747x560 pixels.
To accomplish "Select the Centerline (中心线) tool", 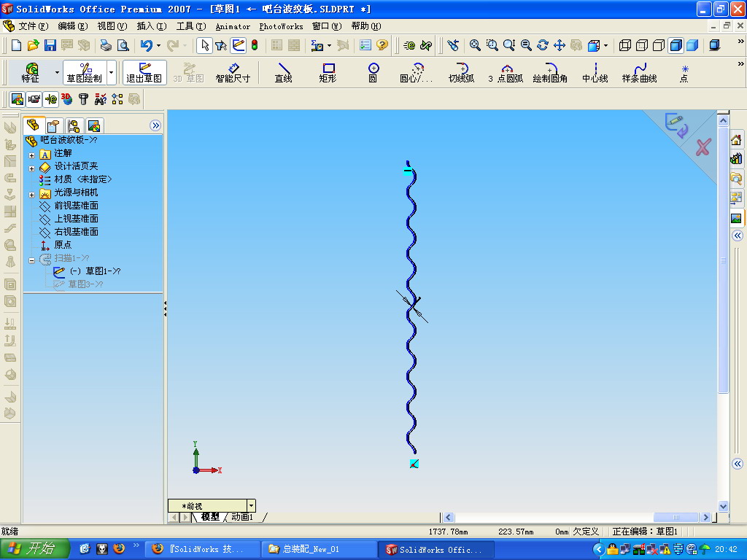I will coord(595,73).
